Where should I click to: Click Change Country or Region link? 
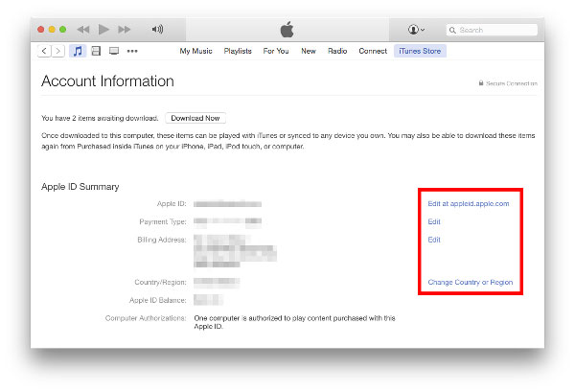[471, 282]
